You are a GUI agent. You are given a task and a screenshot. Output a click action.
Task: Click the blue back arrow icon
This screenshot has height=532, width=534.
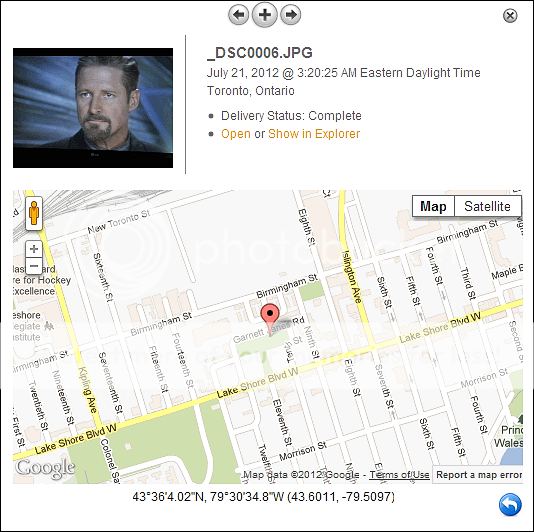pos(510,504)
